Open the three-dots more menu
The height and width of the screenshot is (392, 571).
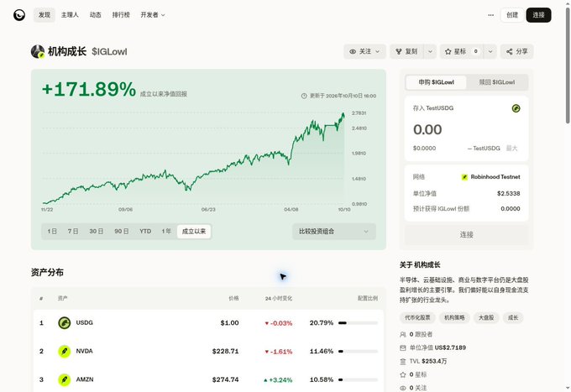coord(491,15)
